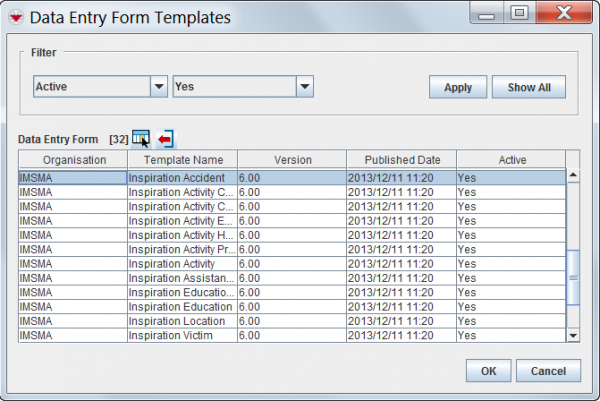
Task: Click the Show All button
Action: coord(528,87)
